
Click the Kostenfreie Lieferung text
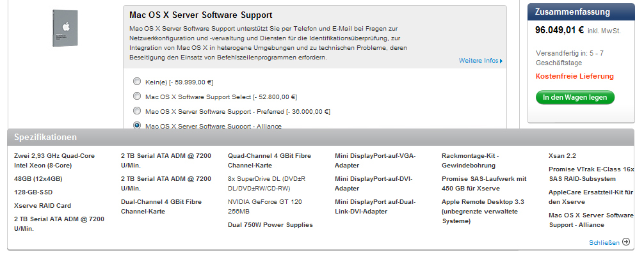pyautogui.click(x=575, y=76)
